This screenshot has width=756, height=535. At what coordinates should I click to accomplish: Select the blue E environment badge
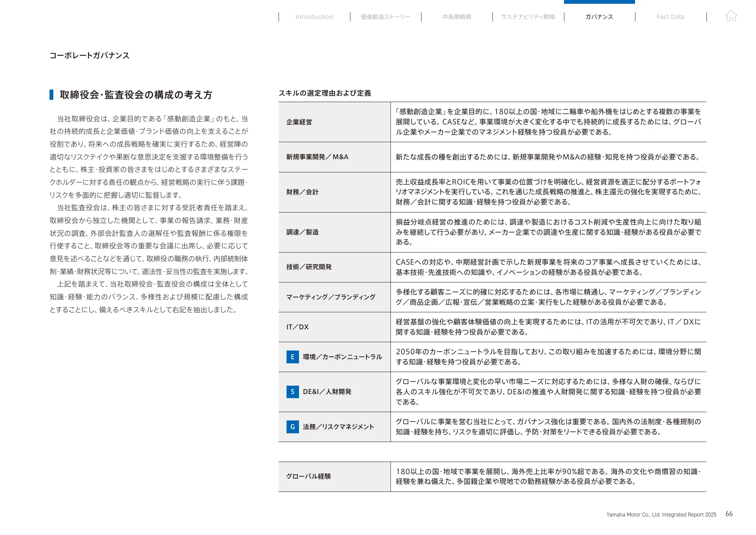tap(293, 357)
